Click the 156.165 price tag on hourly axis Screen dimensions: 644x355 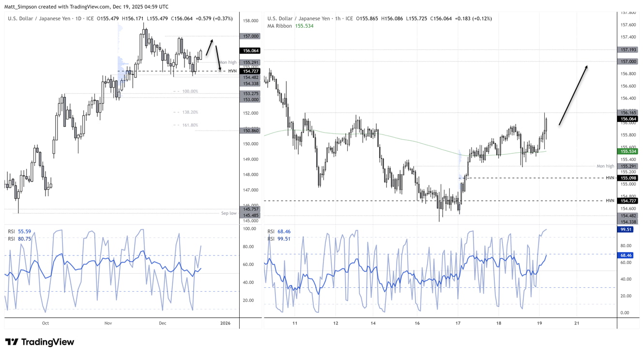[628, 112]
